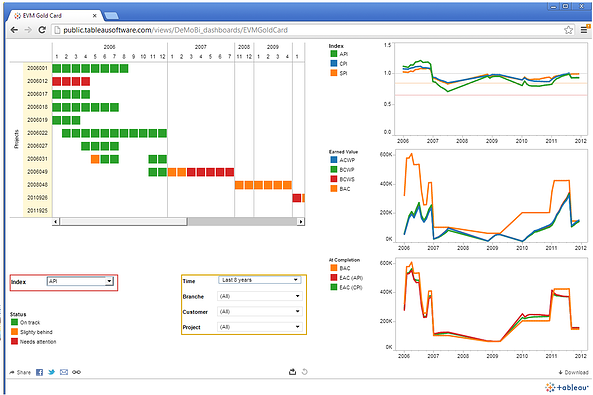Click the first orange square in row 2008048
The height and width of the screenshot is (395, 593).
(239, 185)
